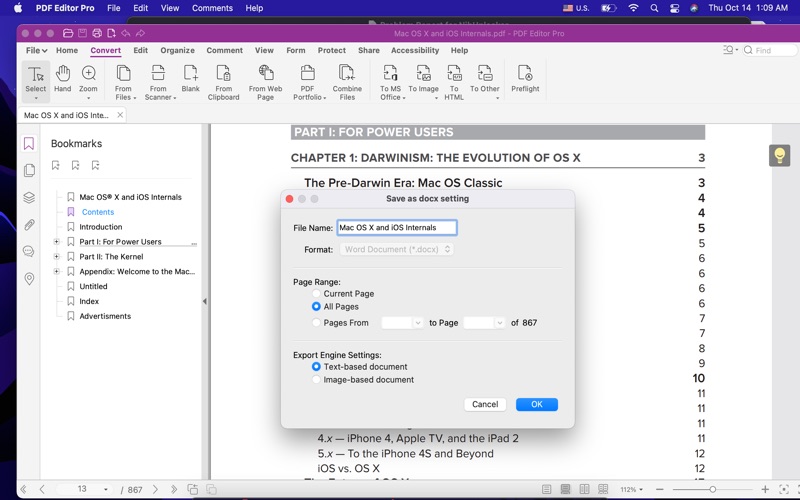800x500 pixels.
Task: Open PDF Portfolio tool
Action: coord(308,82)
